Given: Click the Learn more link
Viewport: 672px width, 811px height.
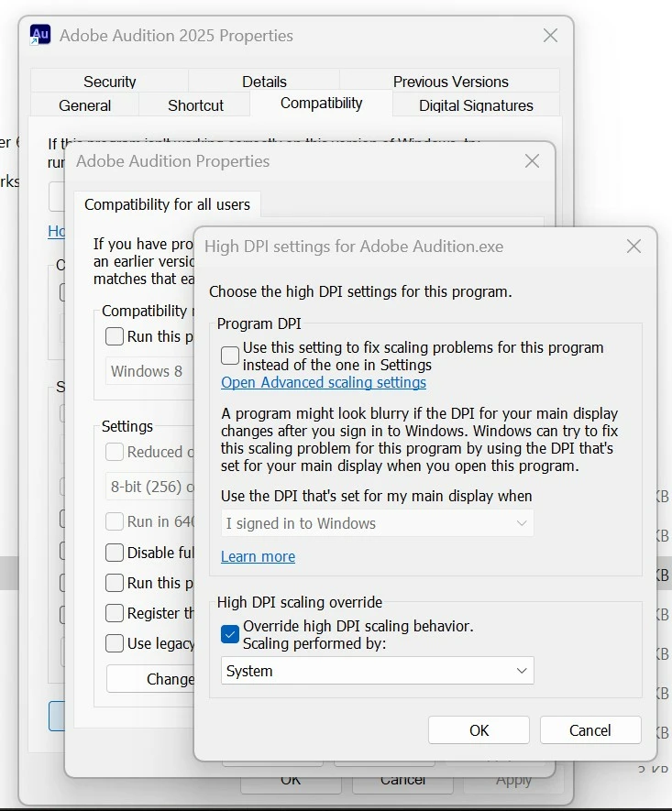Looking at the screenshot, I should pyautogui.click(x=258, y=556).
